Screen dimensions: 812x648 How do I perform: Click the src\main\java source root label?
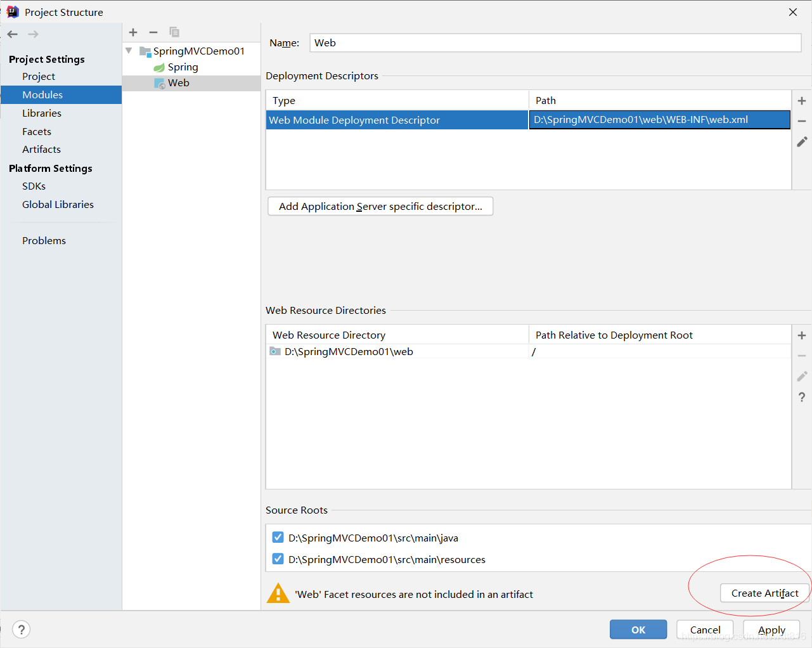click(373, 538)
